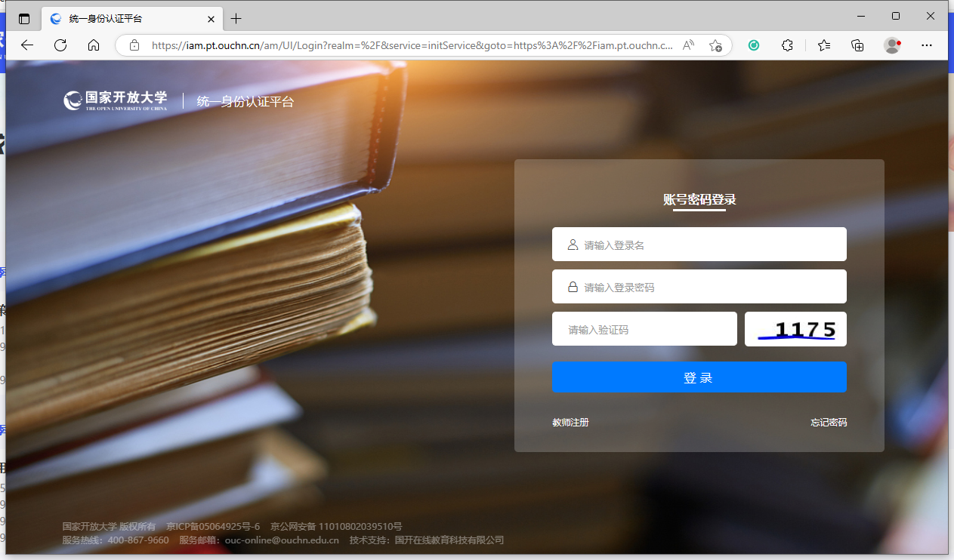Refresh the 1175 captcha image
The height and width of the screenshot is (560, 954).
pos(795,329)
